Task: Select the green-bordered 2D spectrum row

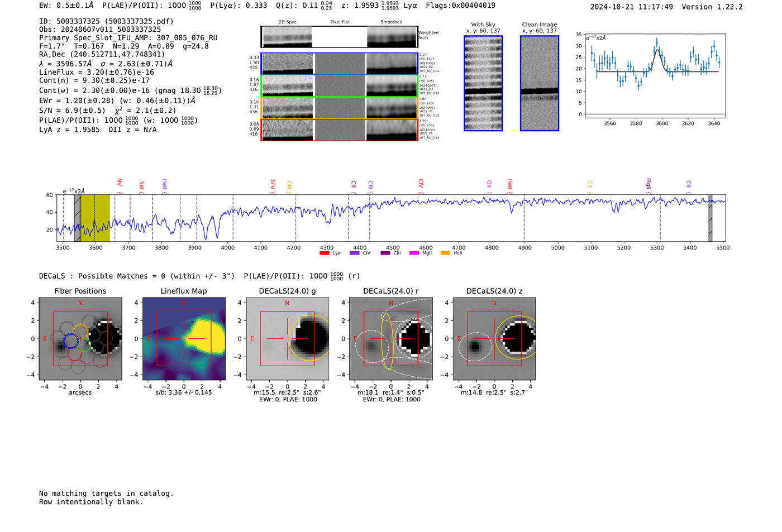Action: (x=340, y=86)
